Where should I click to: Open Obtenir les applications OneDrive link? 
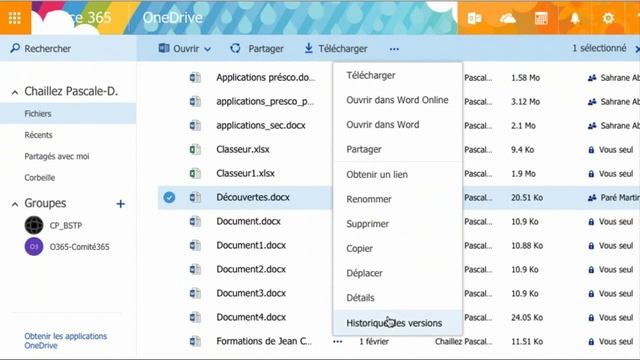(x=65, y=341)
